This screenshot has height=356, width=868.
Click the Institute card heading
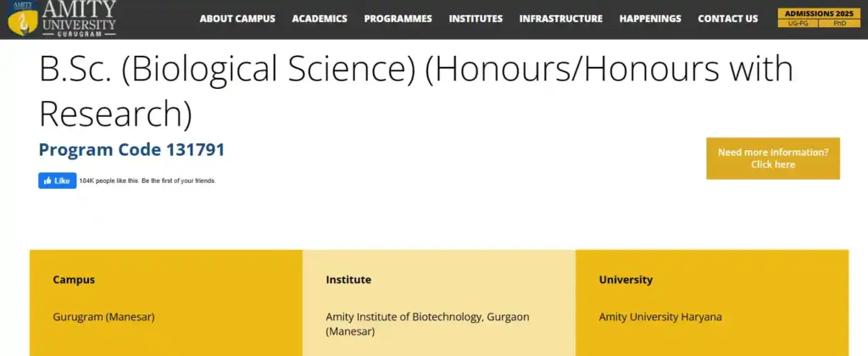click(348, 280)
